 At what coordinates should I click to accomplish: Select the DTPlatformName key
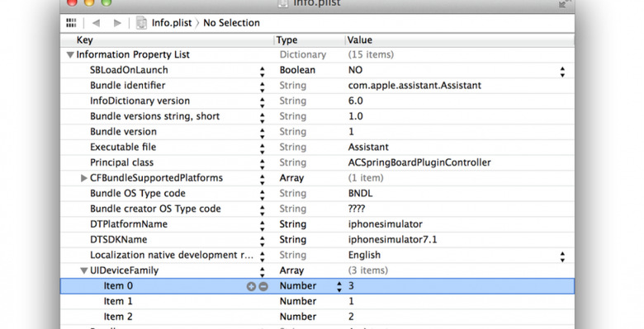coord(129,224)
